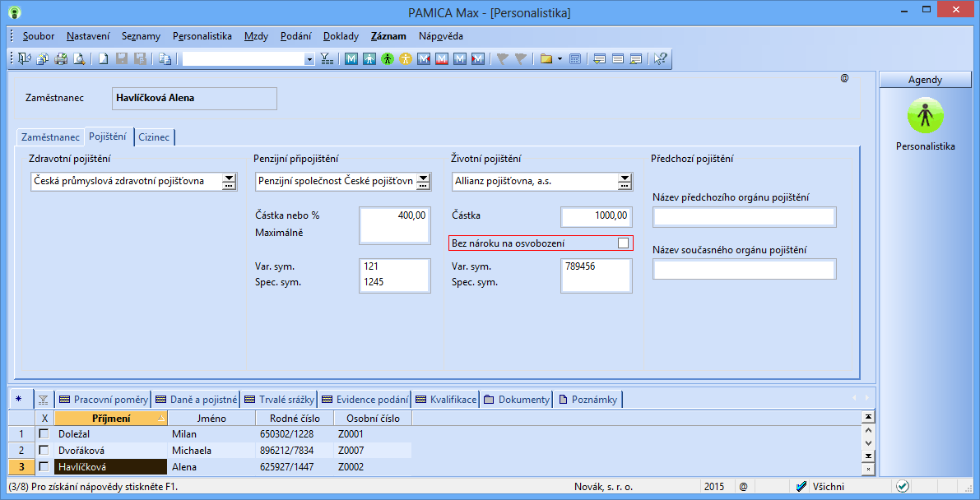Click the small filter icon left of the Pracovní poměry tab
Image resolution: width=980 pixels, height=500 pixels.
[43, 400]
